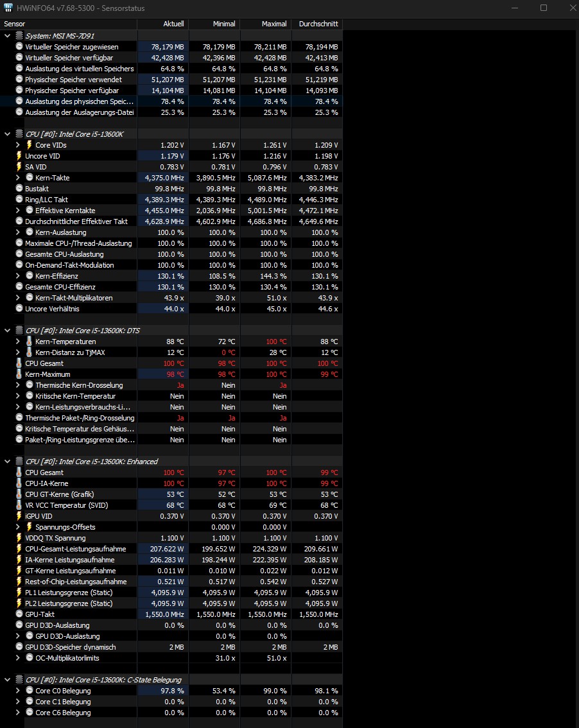The image size is (579, 728).
Task: Expand the Thermische Kern-Drosselung row
Action: point(17,385)
